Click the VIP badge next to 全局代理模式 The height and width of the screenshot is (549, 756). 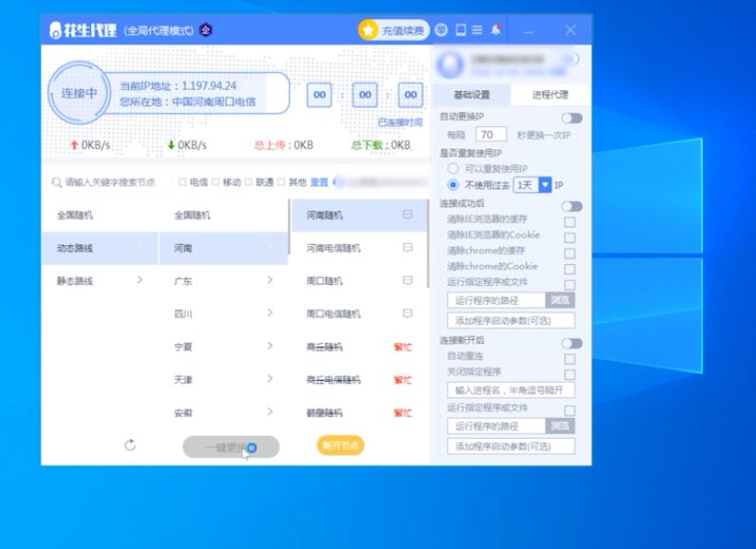coord(206,29)
